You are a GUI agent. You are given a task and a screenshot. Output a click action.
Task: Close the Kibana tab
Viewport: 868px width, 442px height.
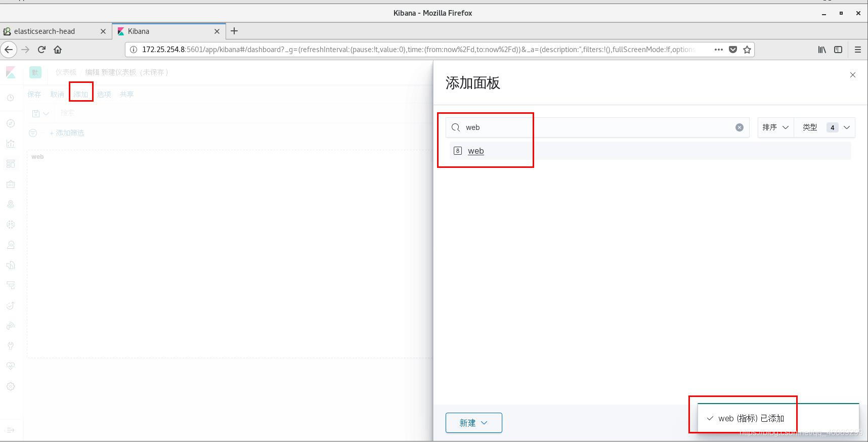click(x=217, y=31)
